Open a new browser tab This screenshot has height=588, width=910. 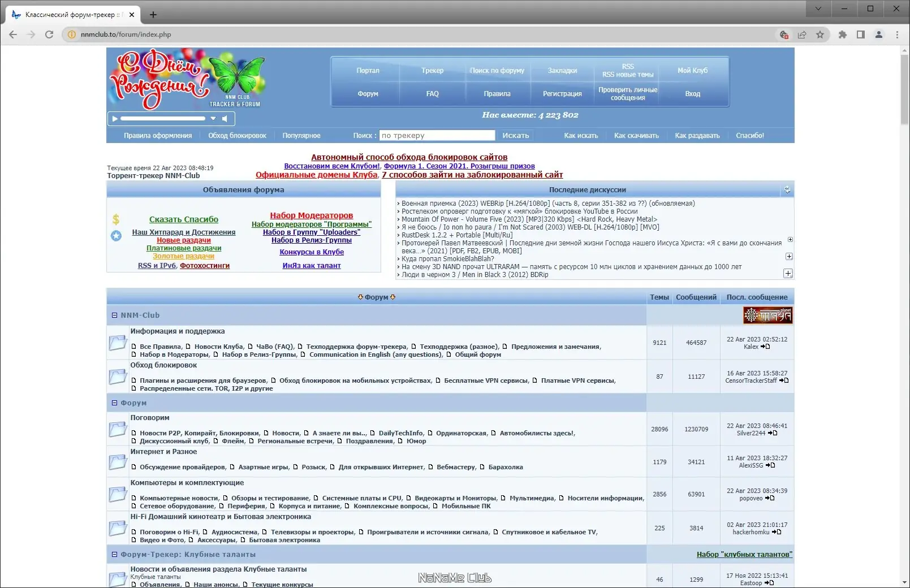point(153,15)
